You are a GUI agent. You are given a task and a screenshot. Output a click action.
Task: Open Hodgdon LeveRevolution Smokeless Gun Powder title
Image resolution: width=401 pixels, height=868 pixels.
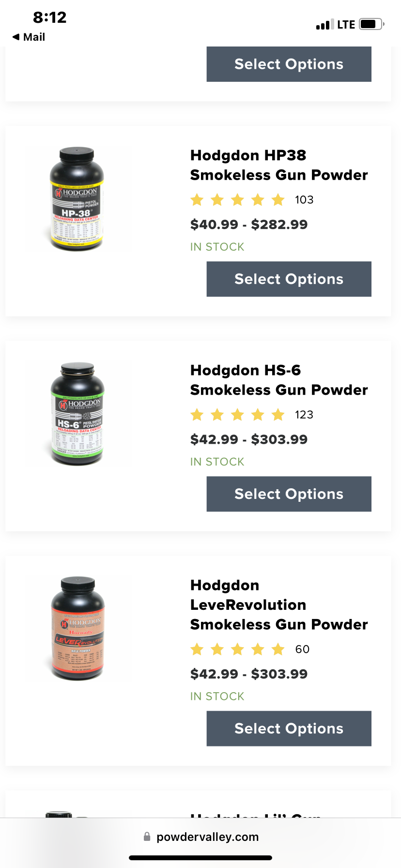(279, 605)
